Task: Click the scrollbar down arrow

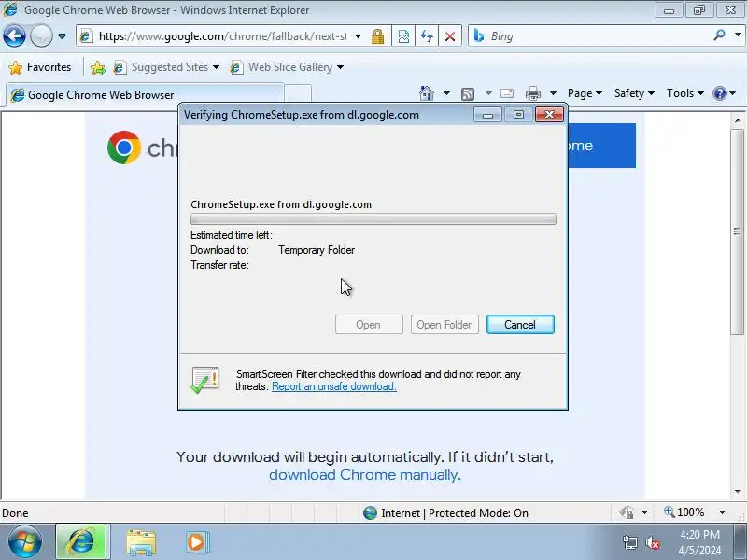Action: (x=737, y=492)
